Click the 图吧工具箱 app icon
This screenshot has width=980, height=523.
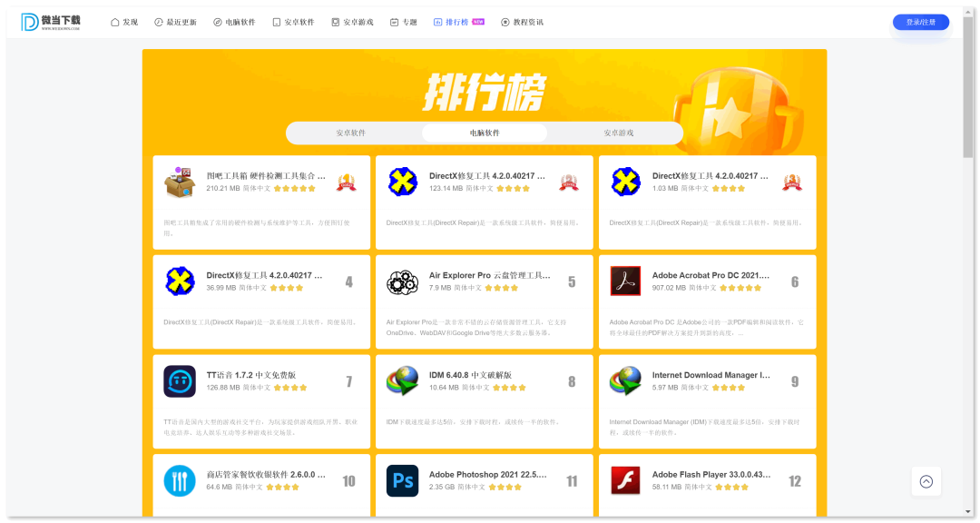[x=179, y=181]
